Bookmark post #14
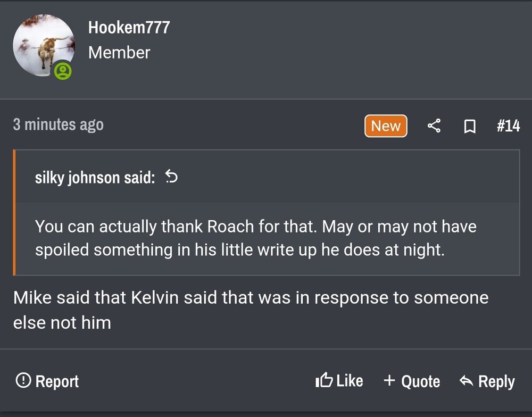Viewport: 532px width, 417px height. (x=470, y=127)
